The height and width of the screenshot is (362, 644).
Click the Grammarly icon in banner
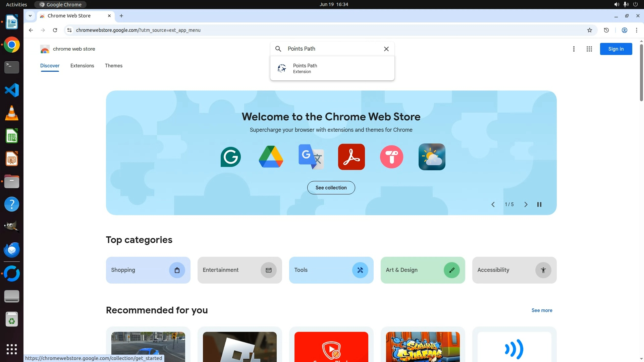[x=231, y=157]
